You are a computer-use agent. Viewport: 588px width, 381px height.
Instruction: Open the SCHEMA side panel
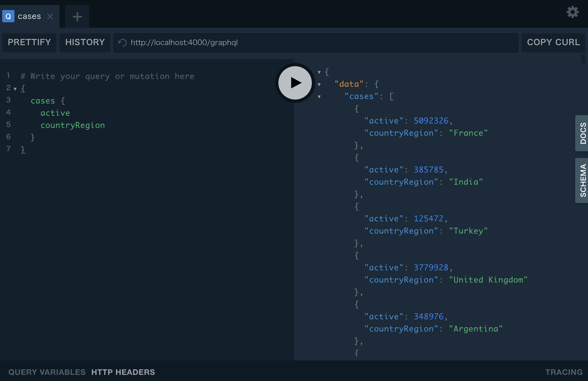[582, 180]
